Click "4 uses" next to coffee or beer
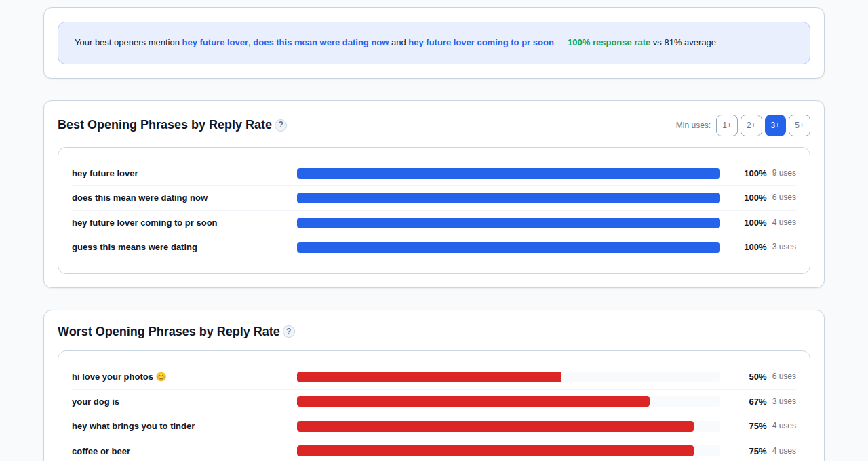The width and height of the screenshot is (868, 461). (783, 451)
